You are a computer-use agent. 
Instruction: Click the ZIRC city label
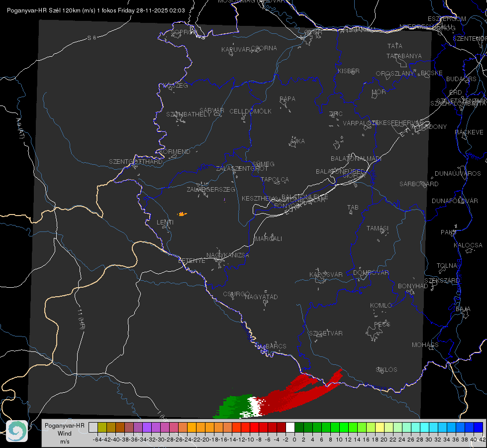[x=336, y=114]
